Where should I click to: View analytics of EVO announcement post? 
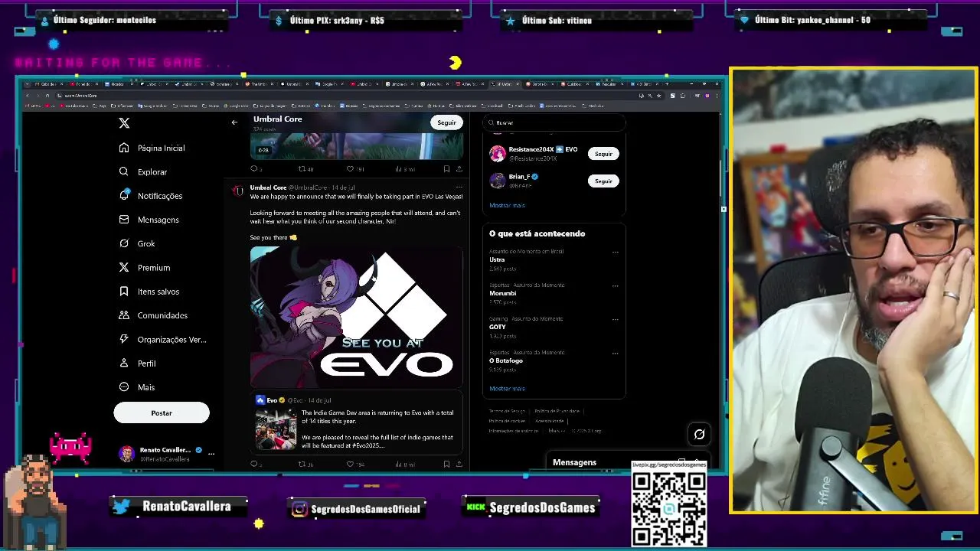click(404, 464)
